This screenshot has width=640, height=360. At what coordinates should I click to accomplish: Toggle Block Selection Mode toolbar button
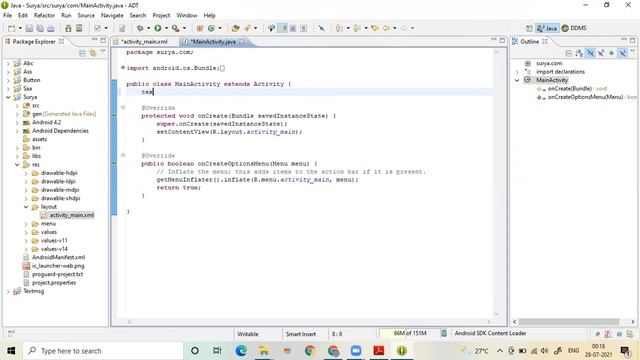pos(293,28)
